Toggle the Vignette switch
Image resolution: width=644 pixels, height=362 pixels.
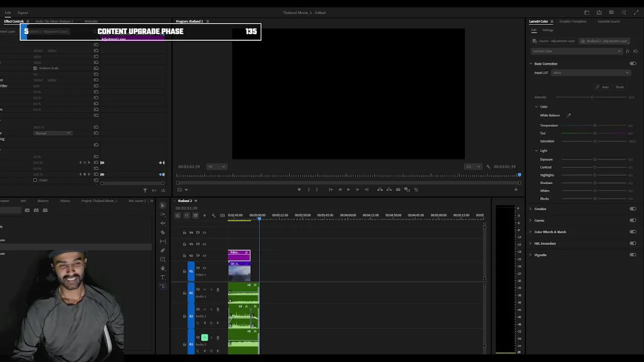coord(633,255)
